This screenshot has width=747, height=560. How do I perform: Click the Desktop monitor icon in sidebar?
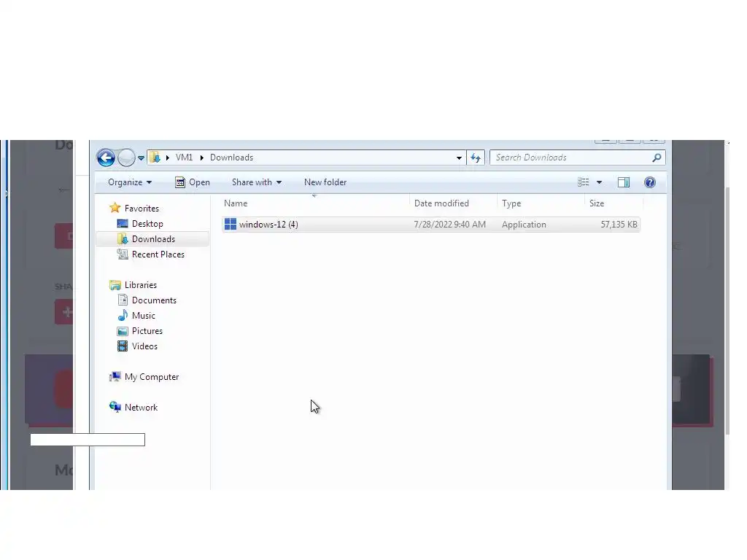pos(123,224)
